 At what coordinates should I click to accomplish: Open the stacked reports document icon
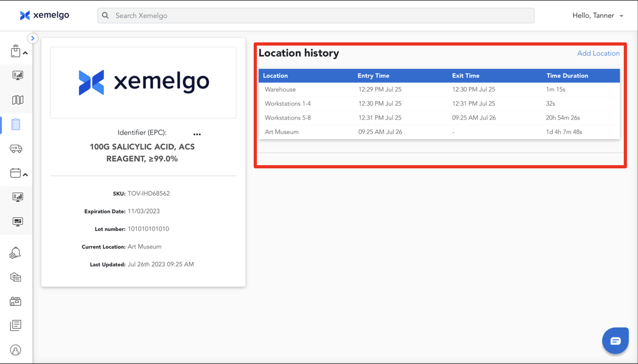[x=16, y=325]
